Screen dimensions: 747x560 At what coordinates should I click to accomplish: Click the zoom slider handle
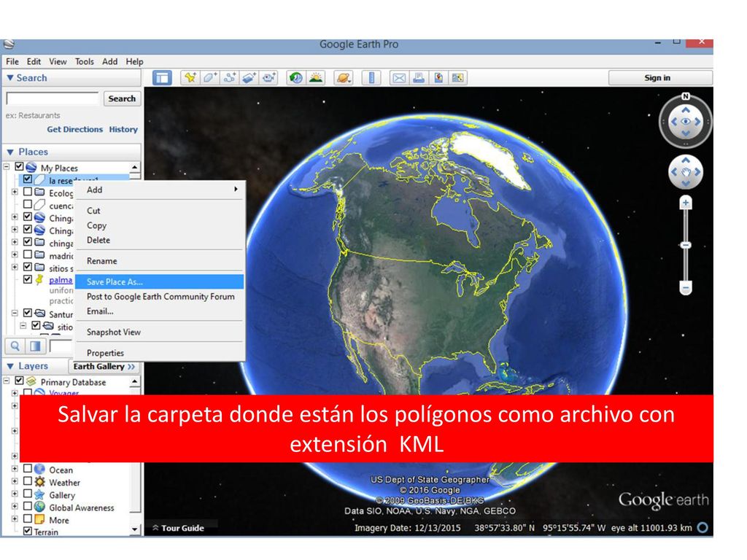pos(686,245)
